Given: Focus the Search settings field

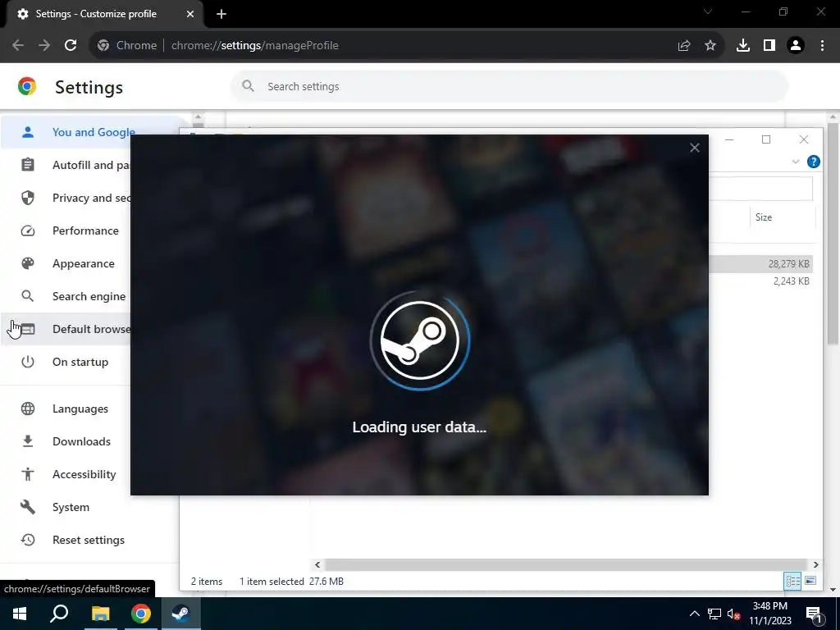Looking at the screenshot, I should coord(509,86).
